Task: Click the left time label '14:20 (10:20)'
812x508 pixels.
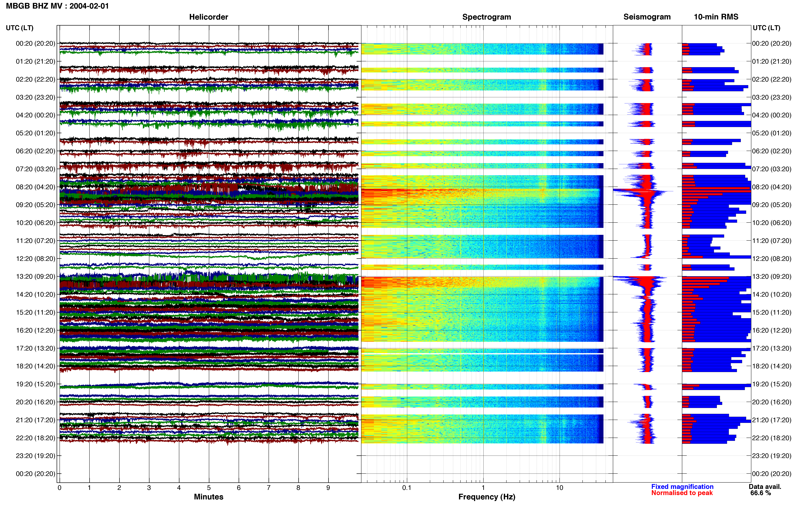Action: [x=36, y=294]
